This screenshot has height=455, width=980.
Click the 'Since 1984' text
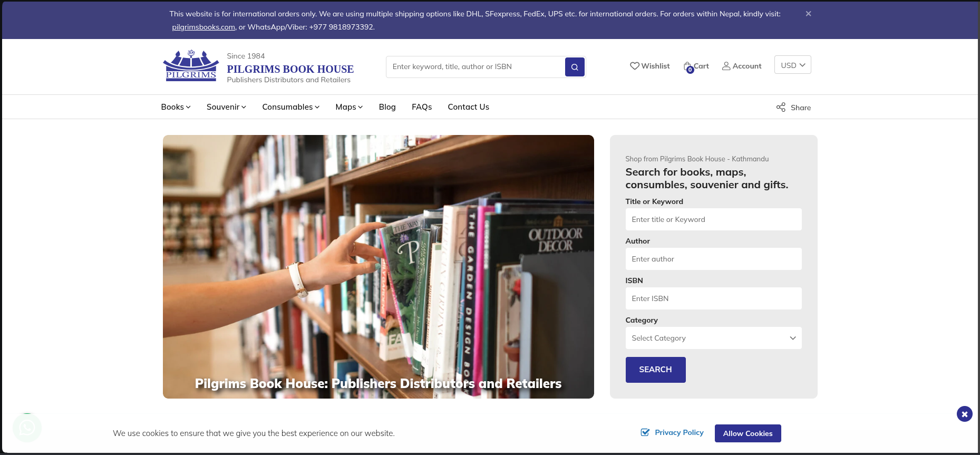[246, 56]
